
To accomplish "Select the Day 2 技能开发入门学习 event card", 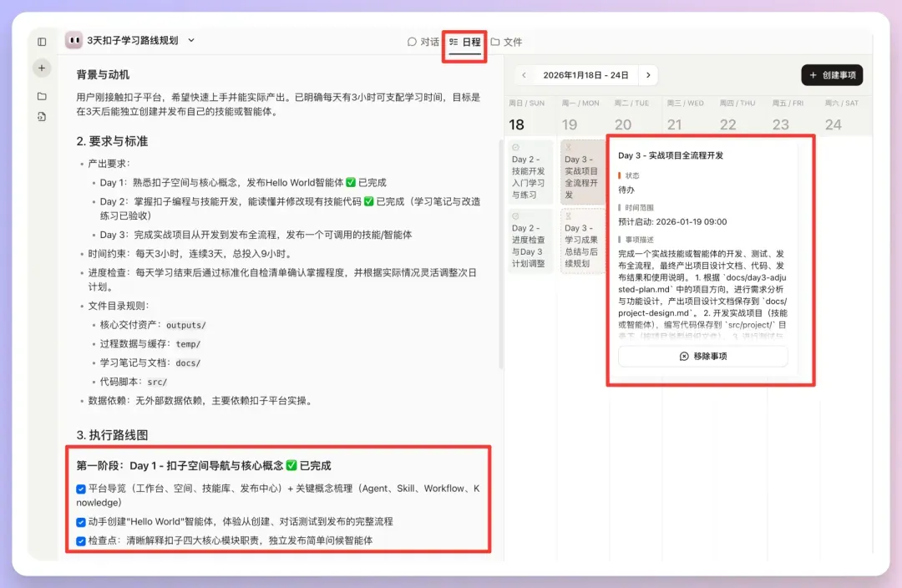I will point(530,173).
